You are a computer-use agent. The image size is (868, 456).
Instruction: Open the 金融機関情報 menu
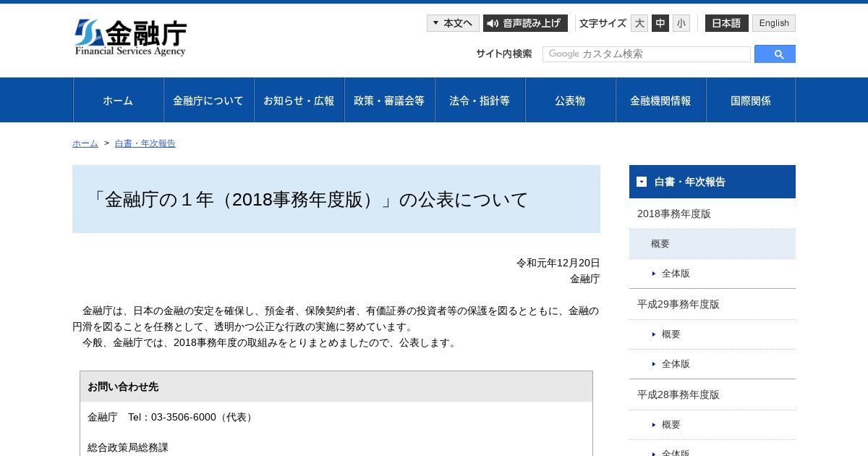tap(660, 100)
